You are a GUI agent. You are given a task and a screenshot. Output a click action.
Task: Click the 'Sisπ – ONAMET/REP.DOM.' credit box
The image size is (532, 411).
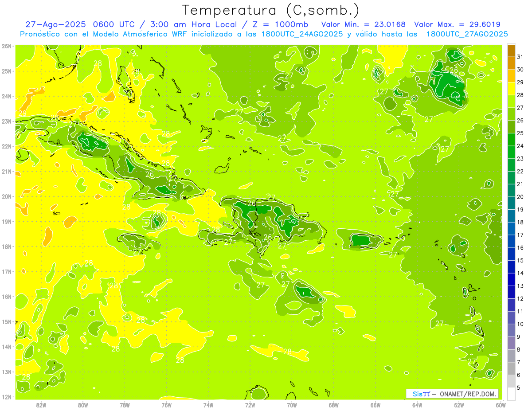point(452,394)
